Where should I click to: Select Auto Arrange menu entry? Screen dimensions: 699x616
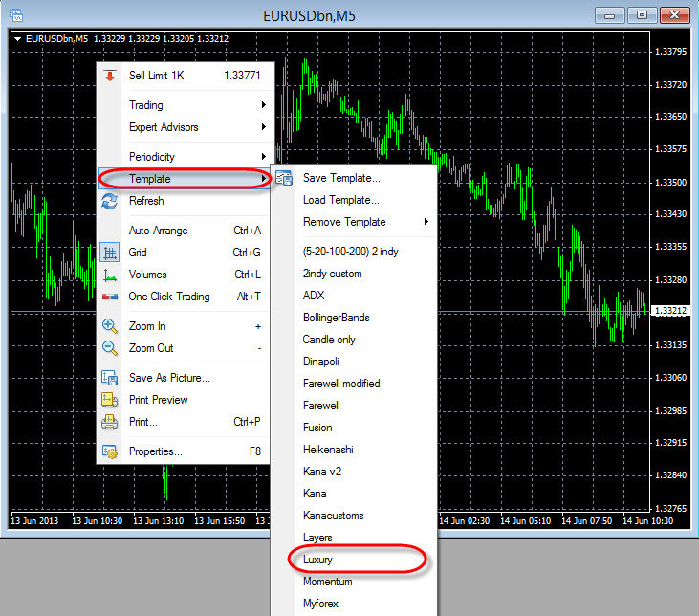pyautogui.click(x=184, y=231)
